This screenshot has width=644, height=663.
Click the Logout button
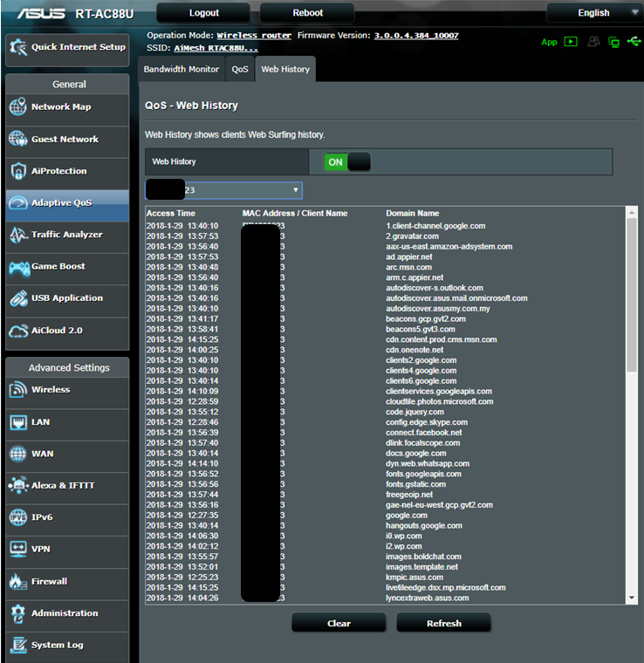coord(204,13)
